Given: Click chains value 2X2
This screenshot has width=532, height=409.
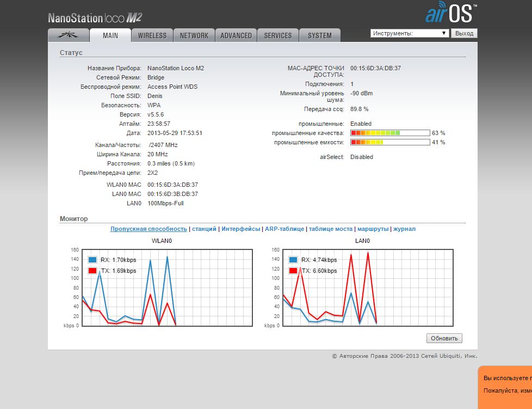Looking at the screenshot, I should (x=153, y=173).
